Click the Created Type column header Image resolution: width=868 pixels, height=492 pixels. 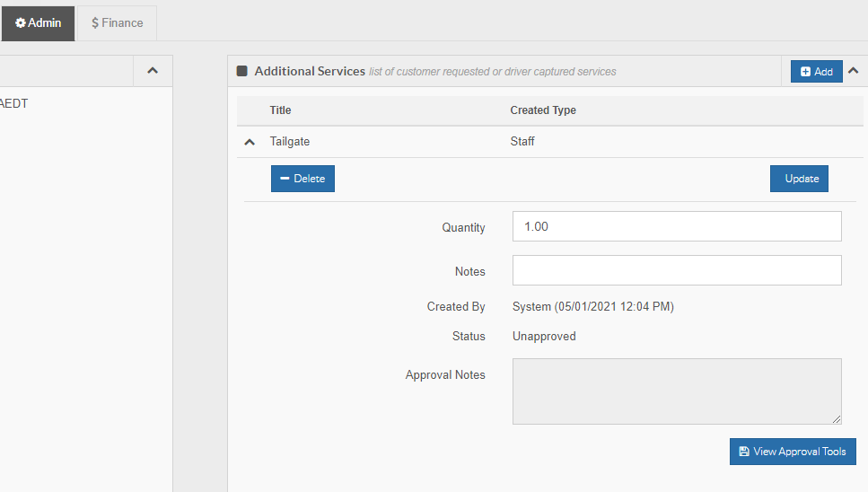pyautogui.click(x=543, y=110)
